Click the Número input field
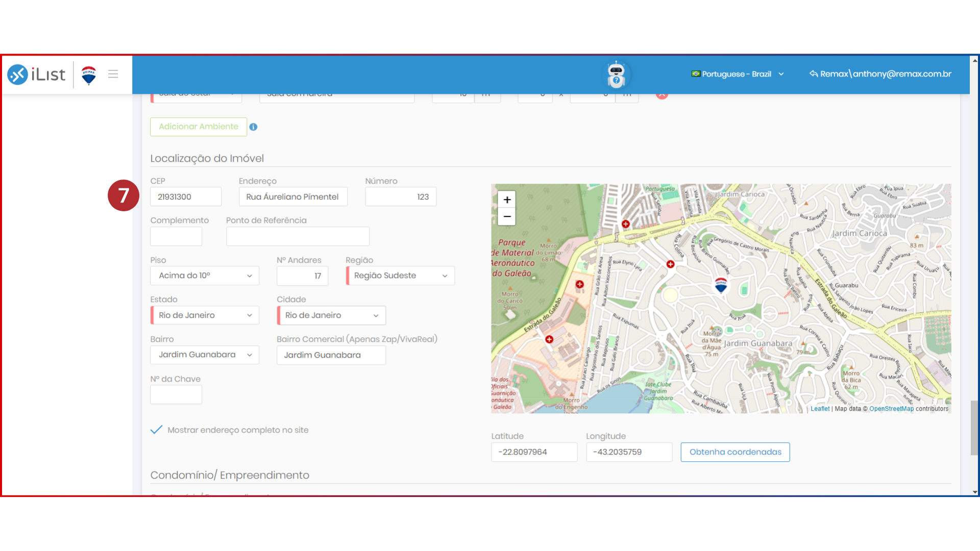The width and height of the screenshot is (980, 551). pos(401,196)
